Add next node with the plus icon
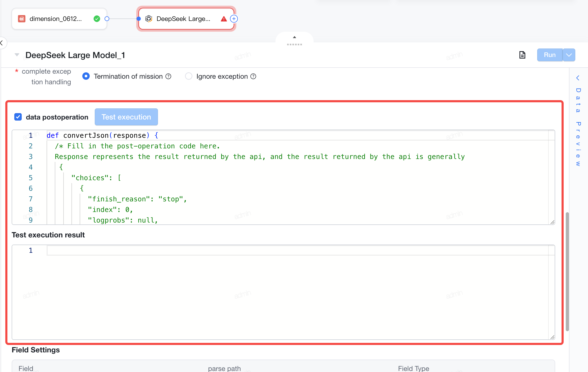This screenshot has height=372, width=588. tap(234, 19)
